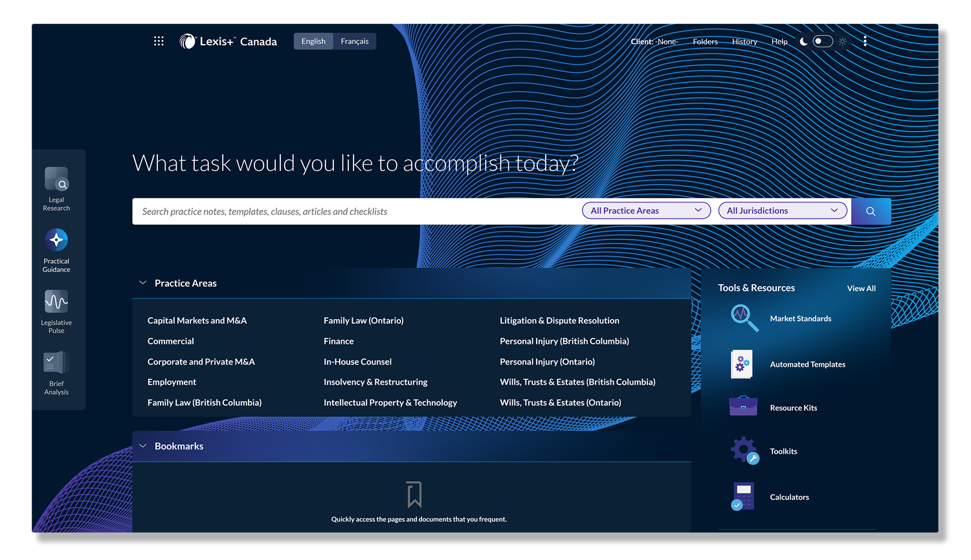Screen dimensions: 971x560
Task: Open the All Practice Areas dropdown
Action: click(x=646, y=210)
